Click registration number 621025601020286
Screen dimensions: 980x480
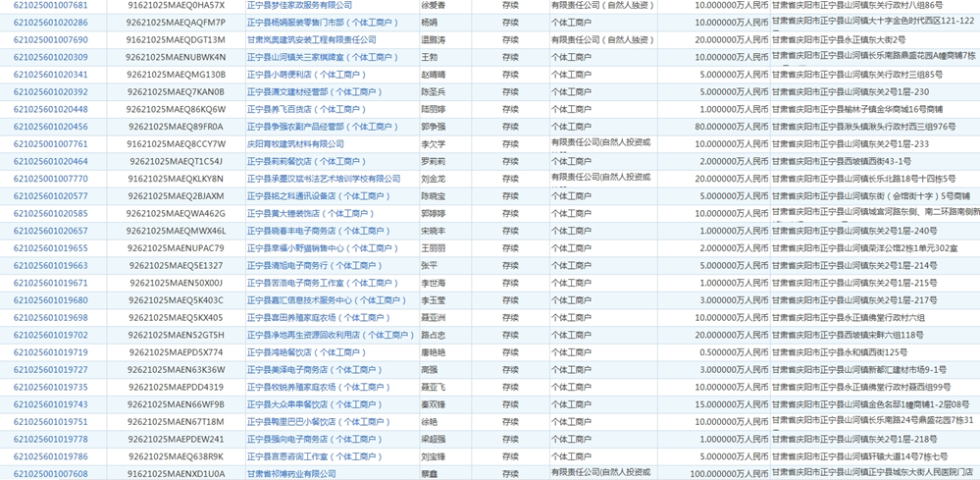point(50,23)
